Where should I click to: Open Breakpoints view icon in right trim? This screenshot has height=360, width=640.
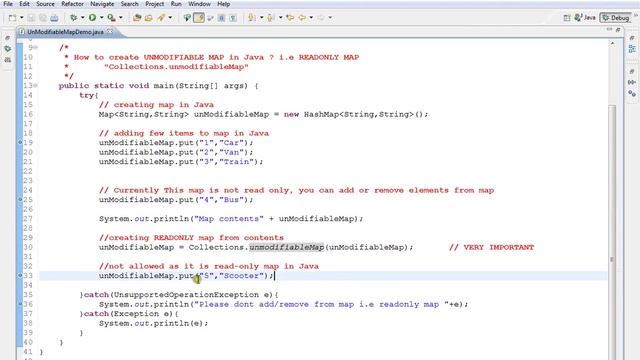click(x=632, y=94)
